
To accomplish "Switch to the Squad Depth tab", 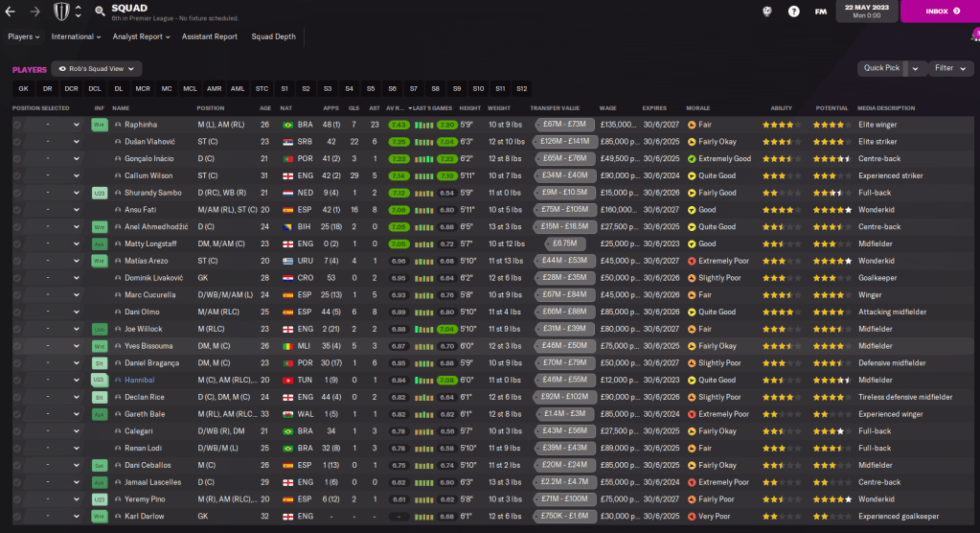I will pos(273,36).
